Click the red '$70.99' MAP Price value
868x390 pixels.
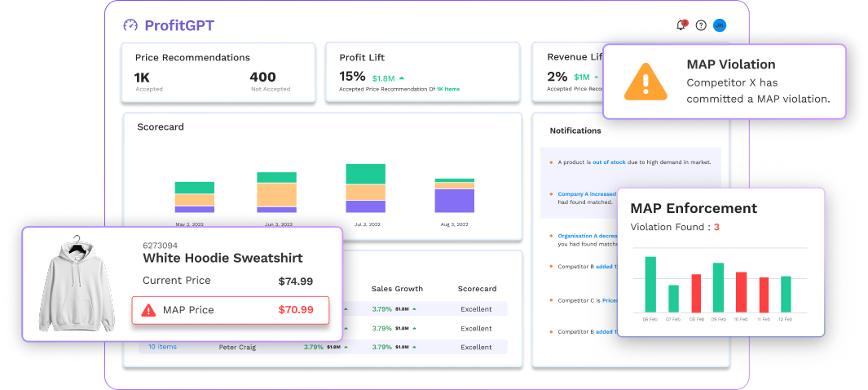(x=296, y=310)
